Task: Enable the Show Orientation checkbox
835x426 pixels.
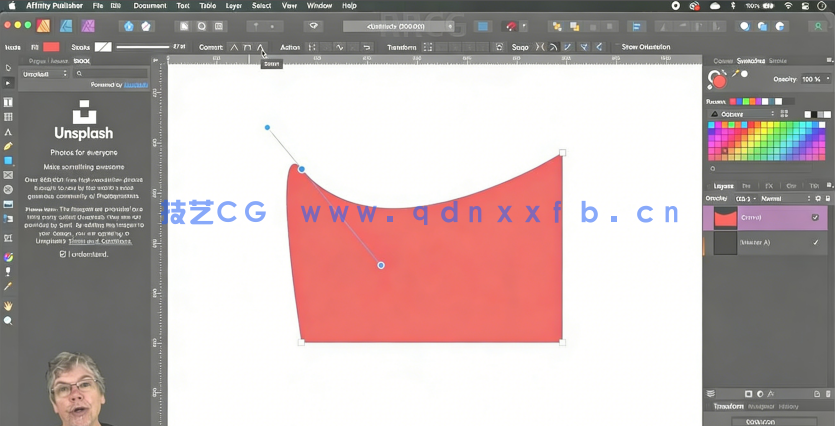Action: [615, 47]
